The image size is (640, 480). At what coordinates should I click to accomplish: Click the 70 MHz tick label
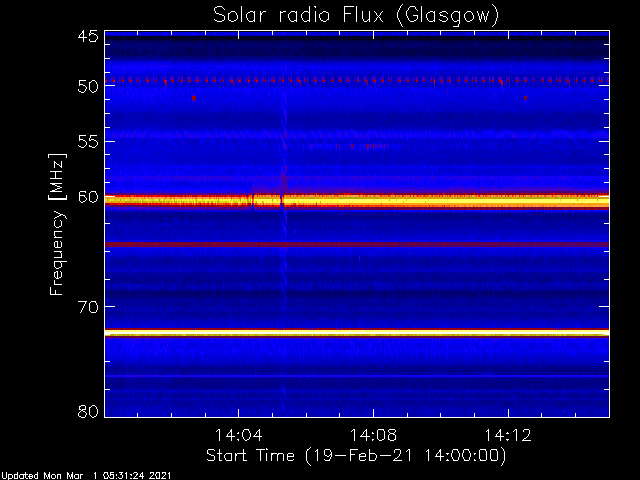88,307
